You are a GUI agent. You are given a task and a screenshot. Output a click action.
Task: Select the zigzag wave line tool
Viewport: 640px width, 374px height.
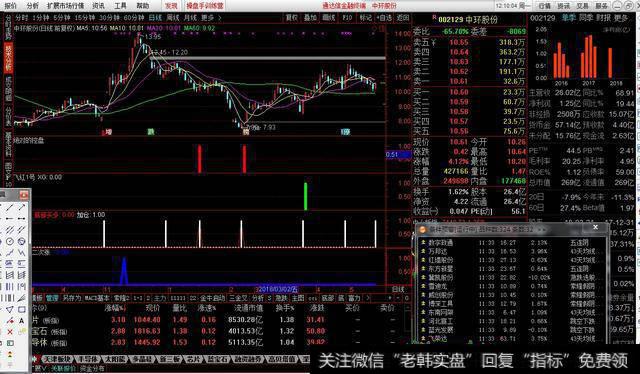tap(21, 253)
